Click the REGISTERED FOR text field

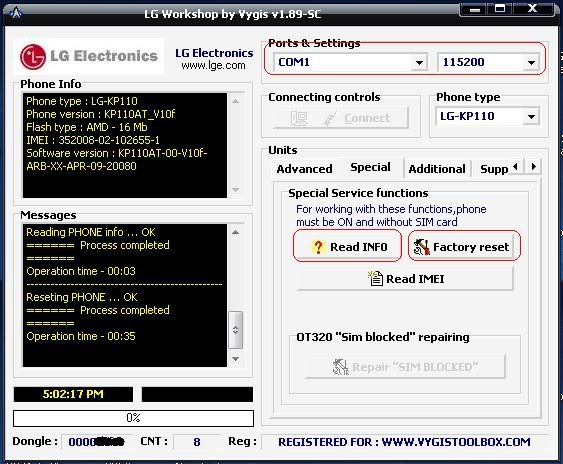(405, 442)
